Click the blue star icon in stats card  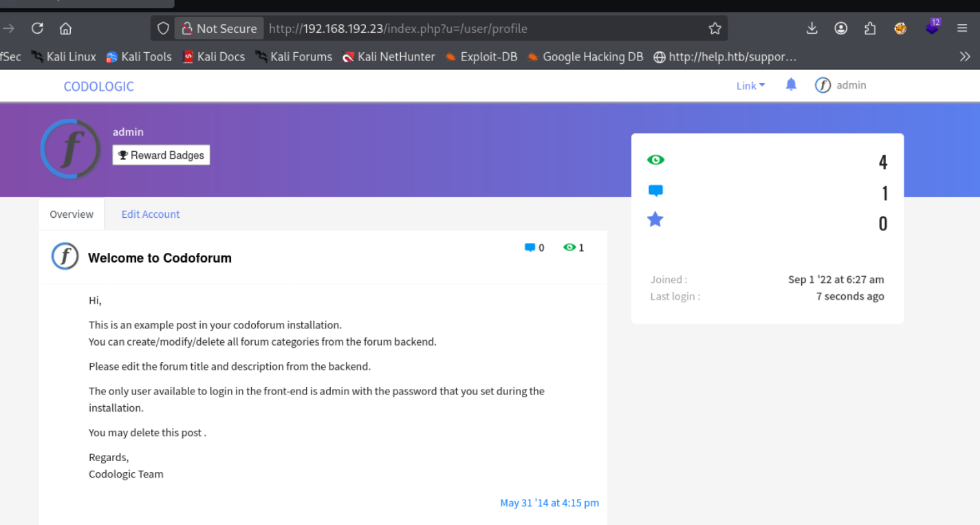point(655,220)
